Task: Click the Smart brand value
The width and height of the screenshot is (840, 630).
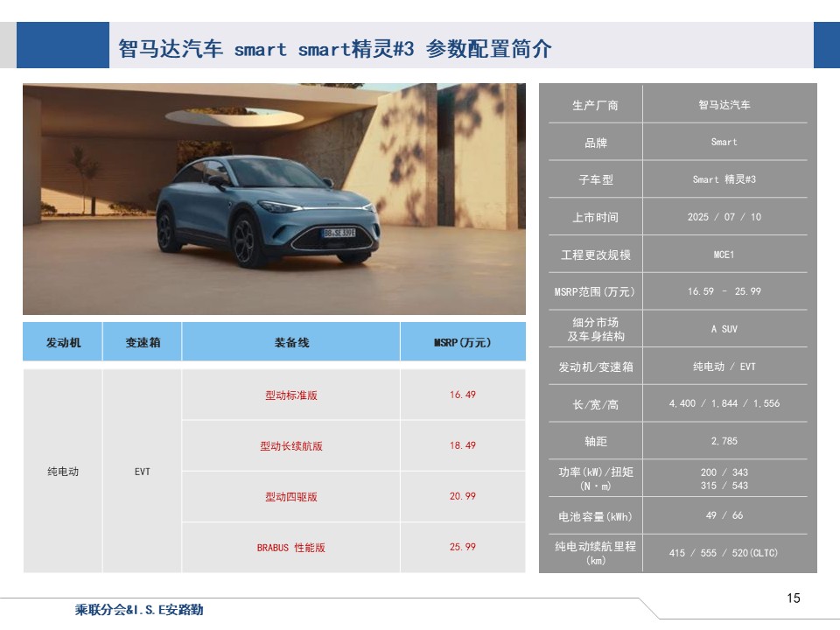Action: 724,142
